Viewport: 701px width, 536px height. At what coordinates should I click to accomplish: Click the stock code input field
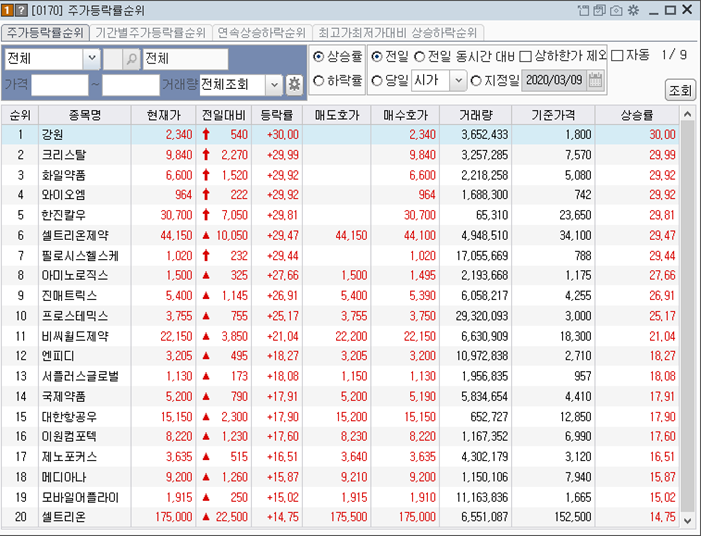pyautogui.click(x=113, y=59)
